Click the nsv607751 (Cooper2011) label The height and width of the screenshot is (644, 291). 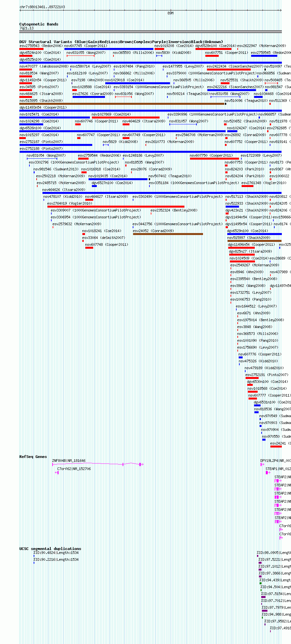click(x=227, y=53)
